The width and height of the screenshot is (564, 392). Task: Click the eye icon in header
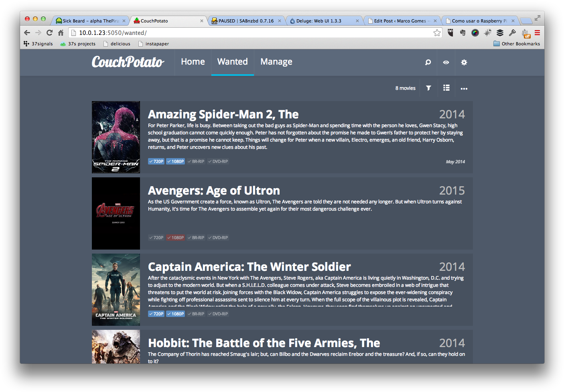coord(446,62)
